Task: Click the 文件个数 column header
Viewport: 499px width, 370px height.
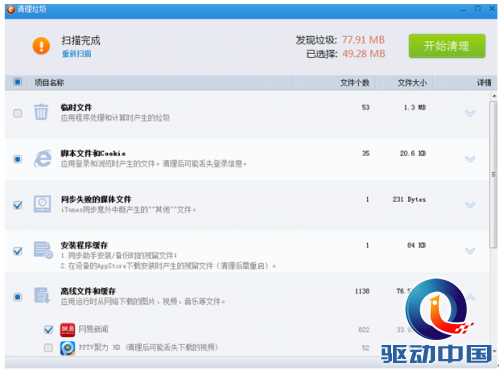Action: coord(355,83)
